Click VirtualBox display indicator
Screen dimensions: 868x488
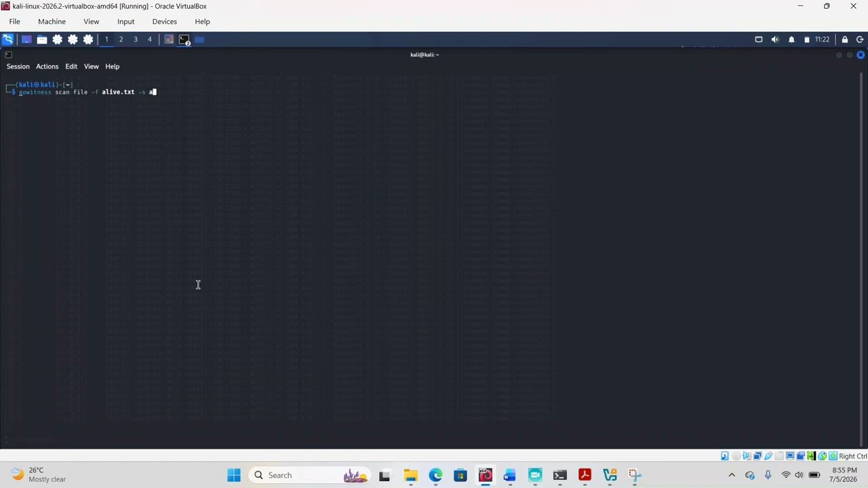[790, 456]
